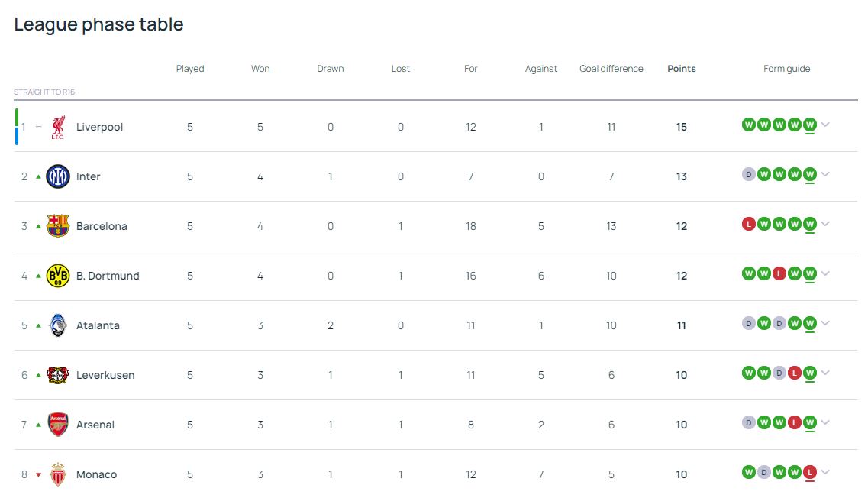Open the Barcelona team link

[102, 226]
